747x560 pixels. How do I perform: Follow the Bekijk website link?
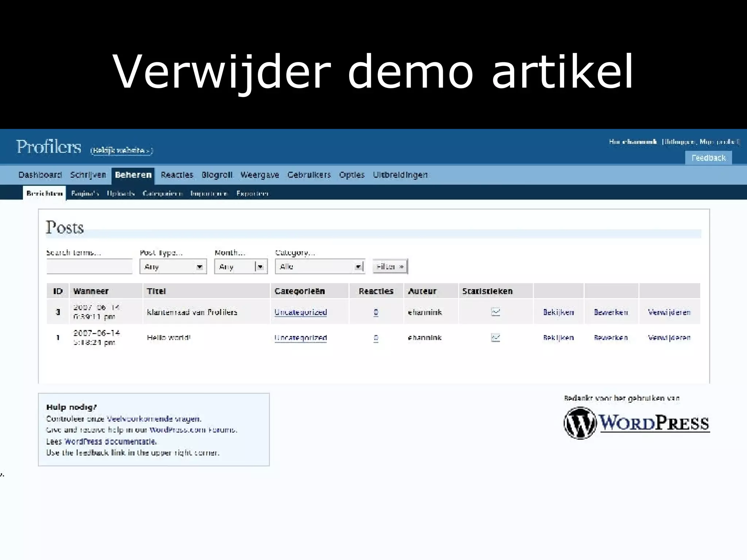(121, 150)
